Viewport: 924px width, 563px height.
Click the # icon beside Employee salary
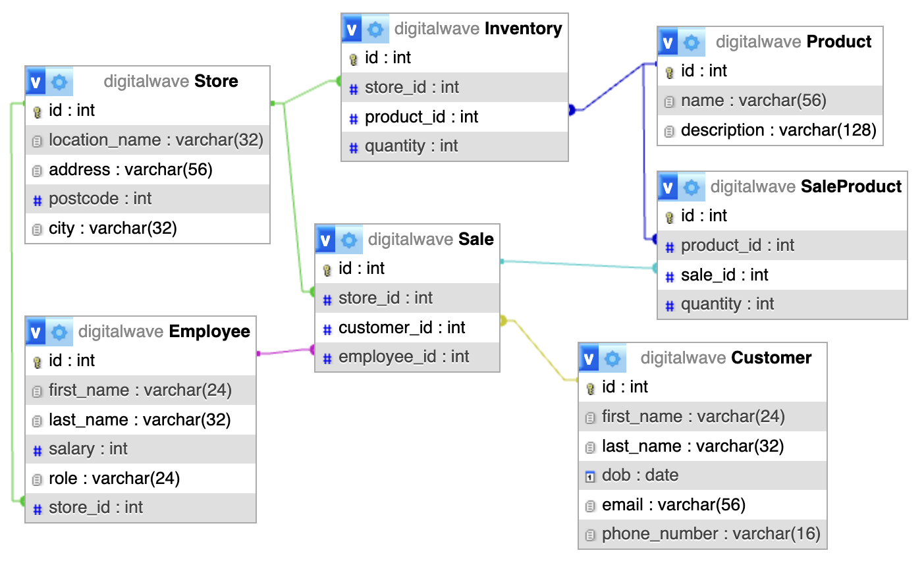pyautogui.click(x=36, y=449)
